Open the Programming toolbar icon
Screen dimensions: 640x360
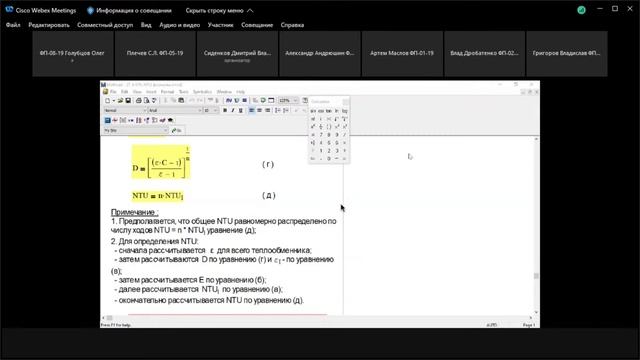[154, 120]
